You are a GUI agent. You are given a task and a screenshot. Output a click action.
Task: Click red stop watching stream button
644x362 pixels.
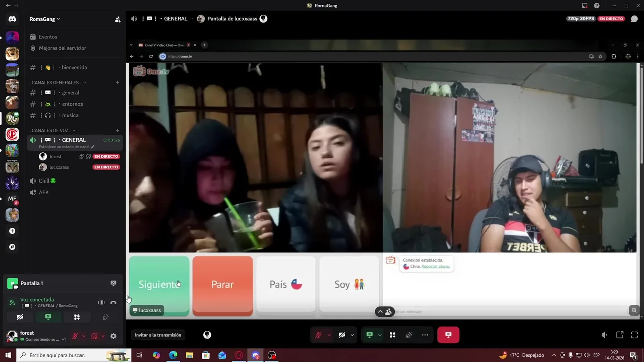click(448, 335)
